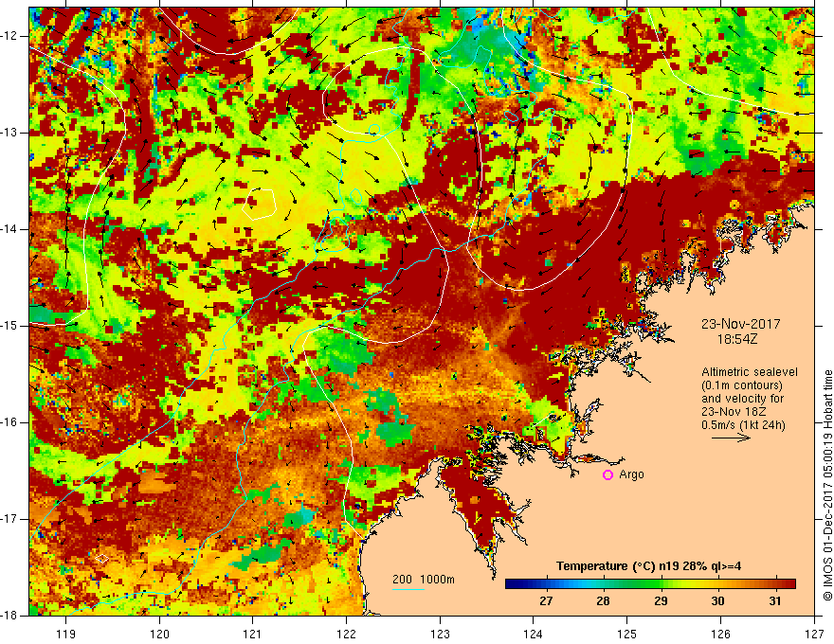The height and width of the screenshot is (644, 834).
Task: Click the '(0.1m contours)' caption line
Action: (742, 385)
